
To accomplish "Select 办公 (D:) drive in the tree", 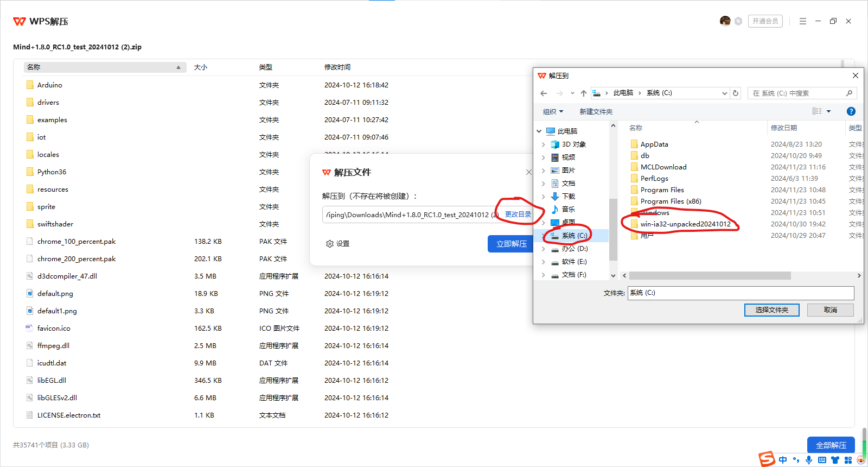I will click(575, 249).
